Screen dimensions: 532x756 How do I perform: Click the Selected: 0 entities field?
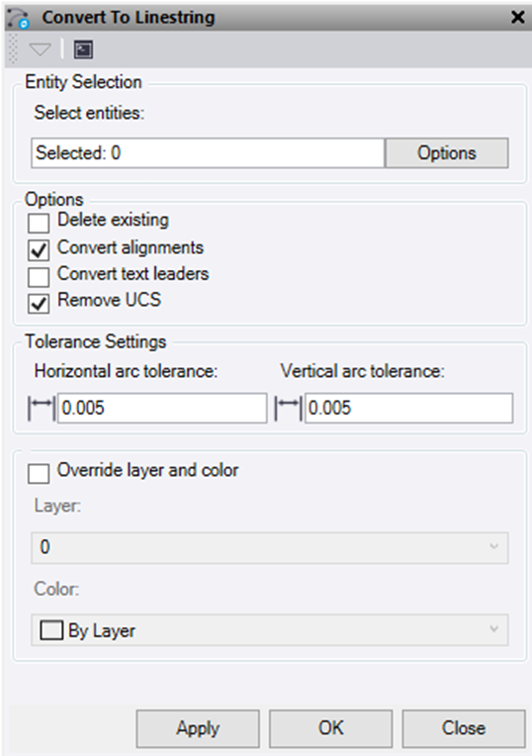(209, 153)
